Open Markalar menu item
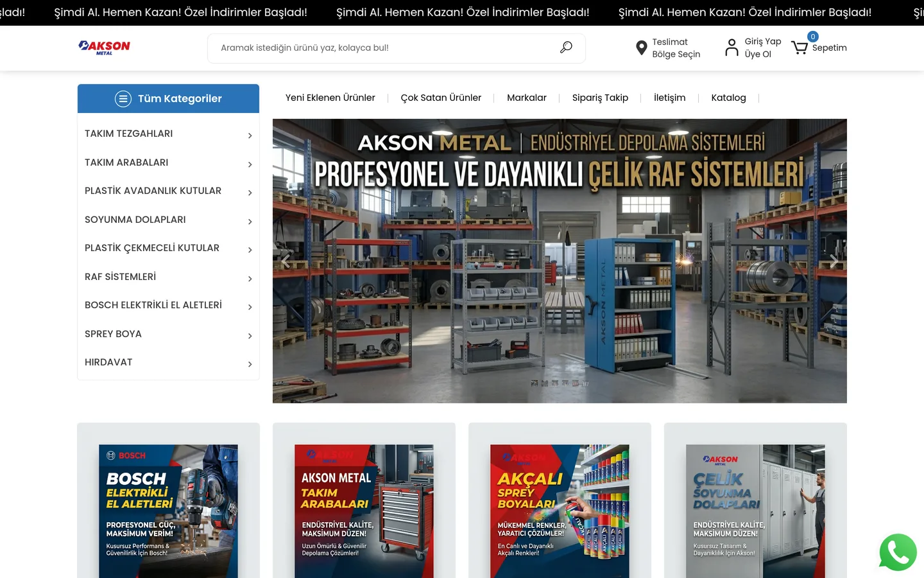Screen dimensions: 924x578 (x=527, y=98)
